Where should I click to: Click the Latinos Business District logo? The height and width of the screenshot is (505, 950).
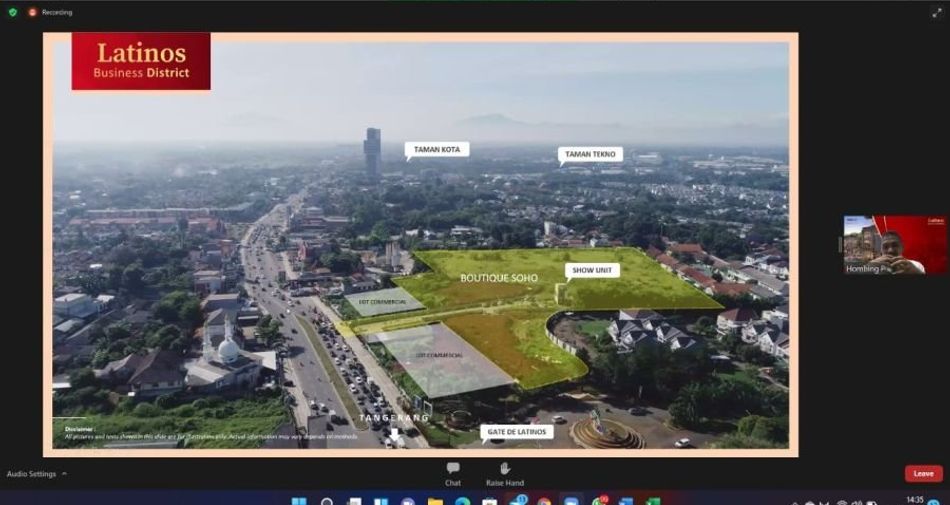[141, 61]
